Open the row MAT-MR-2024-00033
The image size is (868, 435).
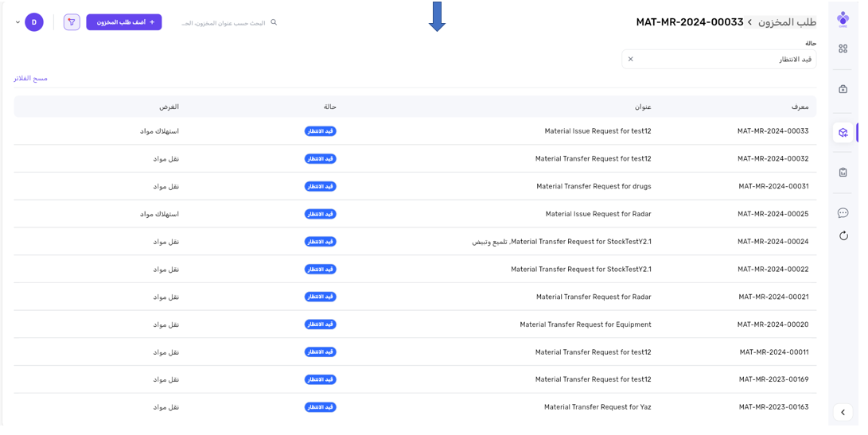coord(772,131)
